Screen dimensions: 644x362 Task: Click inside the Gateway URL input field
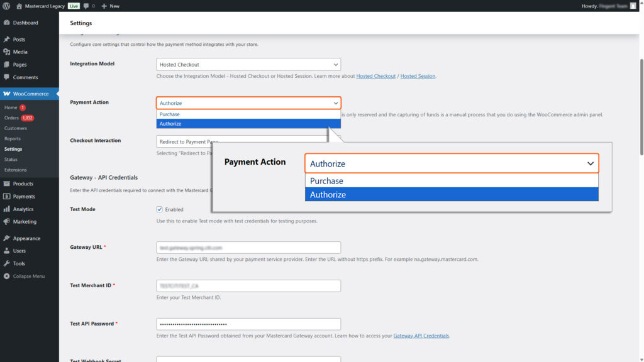248,247
